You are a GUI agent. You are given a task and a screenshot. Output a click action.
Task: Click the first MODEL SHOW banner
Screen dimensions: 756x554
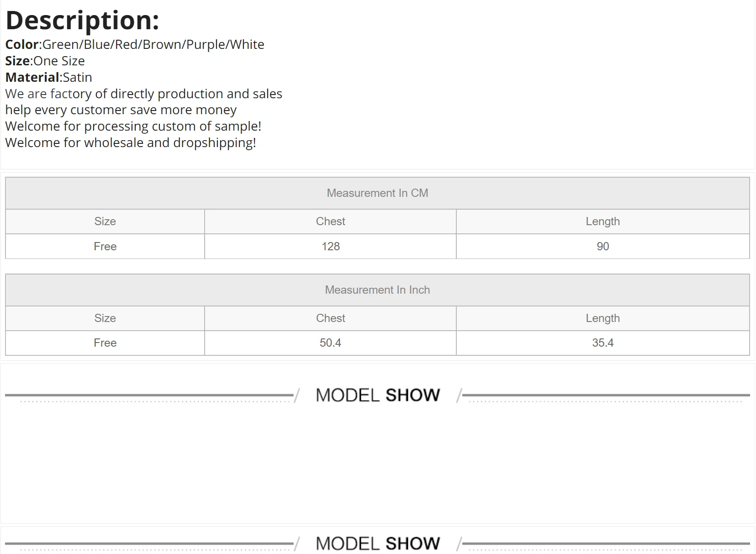[x=377, y=395]
